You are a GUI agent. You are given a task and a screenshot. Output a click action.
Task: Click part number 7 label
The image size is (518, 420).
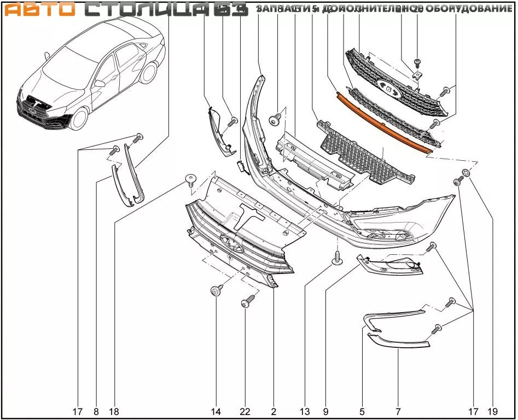pyautogui.click(x=398, y=411)
